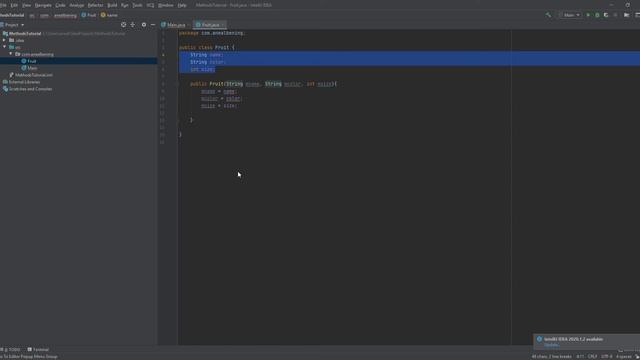This screenshot has width=640, height=360.
Task: Open the Navigate menu
Action: coord(43,5)
